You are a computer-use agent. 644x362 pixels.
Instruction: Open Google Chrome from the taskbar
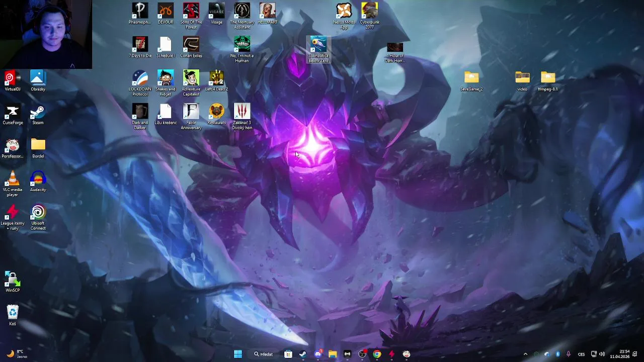click(377, 354)
